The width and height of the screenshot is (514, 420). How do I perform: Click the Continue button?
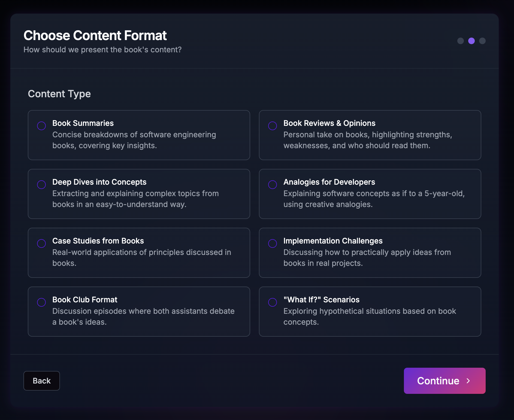tap(445, 381)
